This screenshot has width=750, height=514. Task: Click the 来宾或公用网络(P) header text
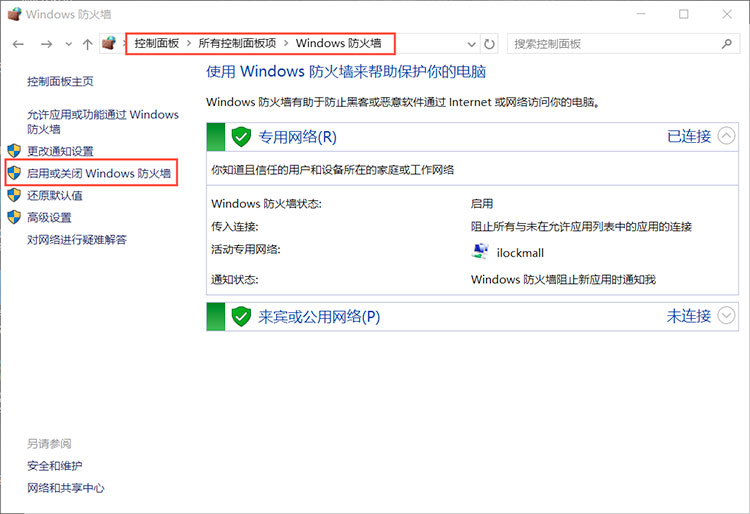pyautogui.click(x=319, y=317)
